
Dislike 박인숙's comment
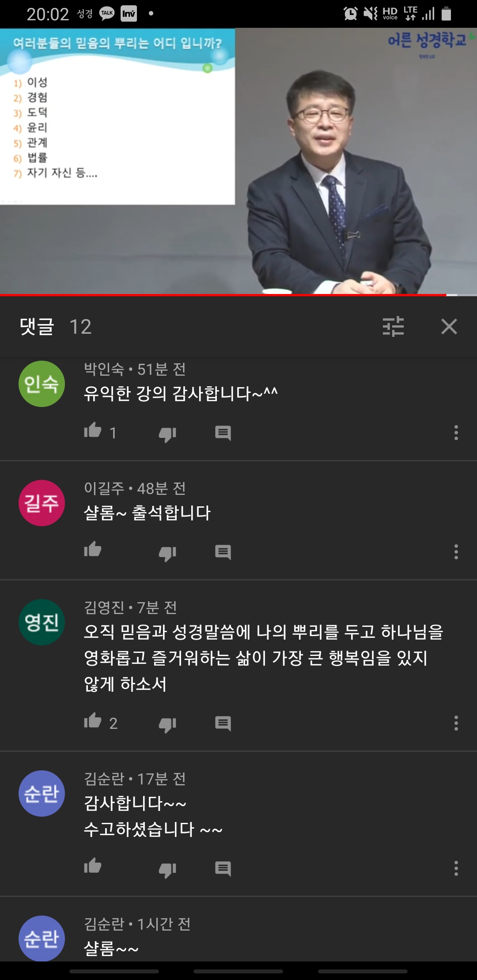point(167,434)
